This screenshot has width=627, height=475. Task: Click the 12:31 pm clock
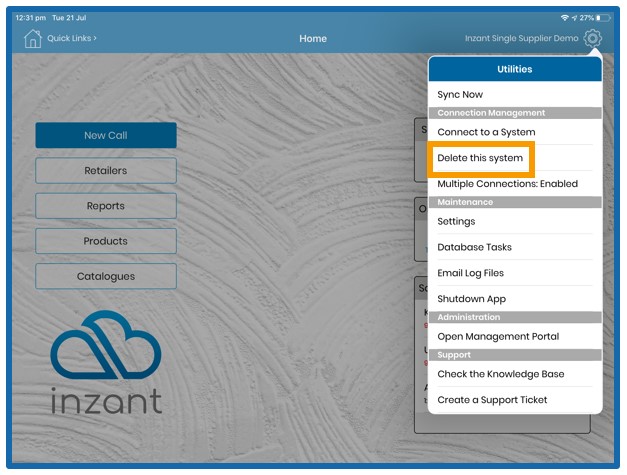[x=31, y=18]
